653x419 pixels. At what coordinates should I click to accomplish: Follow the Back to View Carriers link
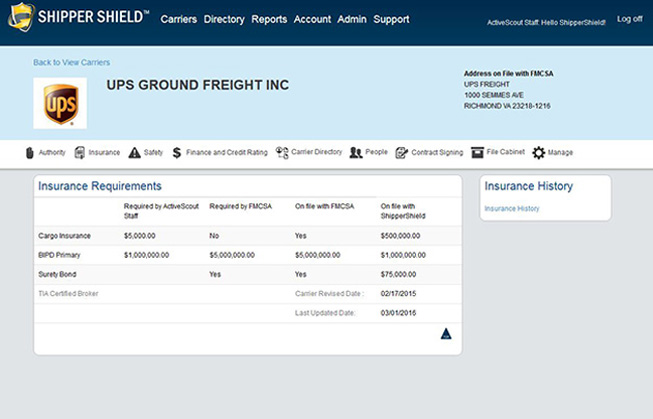[72, 62]
